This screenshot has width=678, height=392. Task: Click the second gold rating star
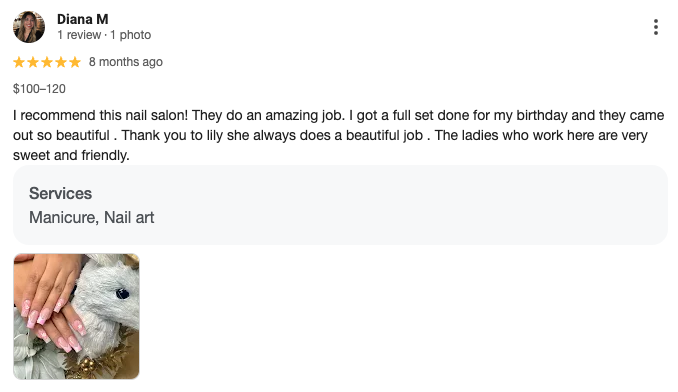(33, 62)
